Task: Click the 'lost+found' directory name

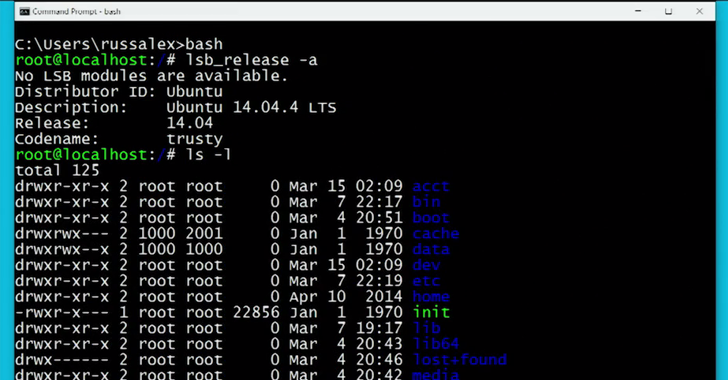Action: 459,360
